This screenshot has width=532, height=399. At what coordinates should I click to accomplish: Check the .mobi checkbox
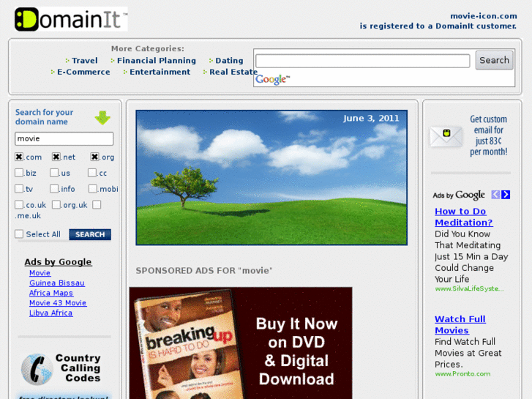point(93,188)
